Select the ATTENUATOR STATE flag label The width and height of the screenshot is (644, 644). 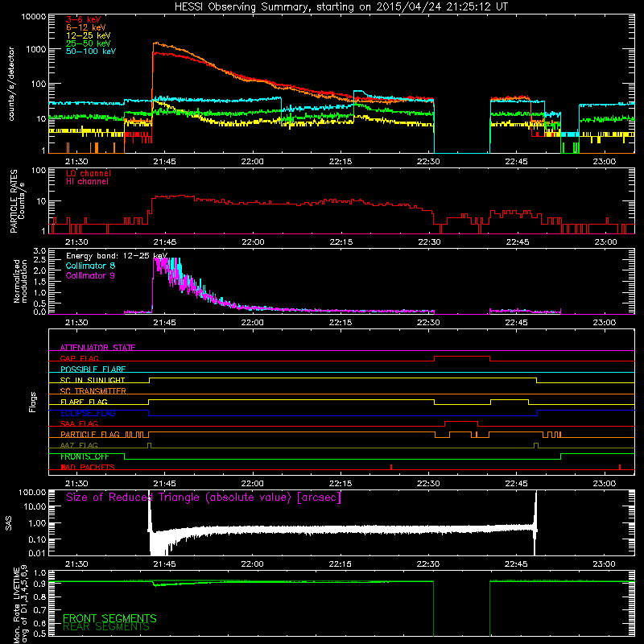click(x=97, y=348)
